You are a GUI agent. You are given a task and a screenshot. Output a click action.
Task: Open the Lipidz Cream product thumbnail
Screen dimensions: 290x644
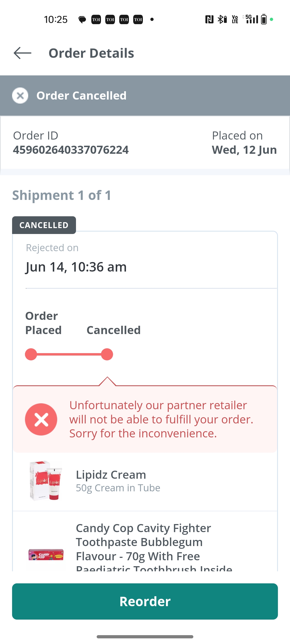tap(46, 481)
